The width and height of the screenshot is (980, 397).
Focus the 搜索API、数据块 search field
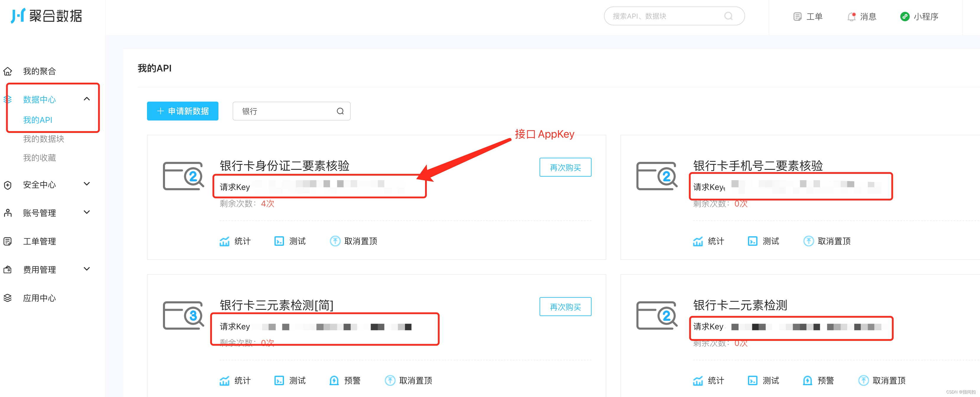click(x=674, y=16)
